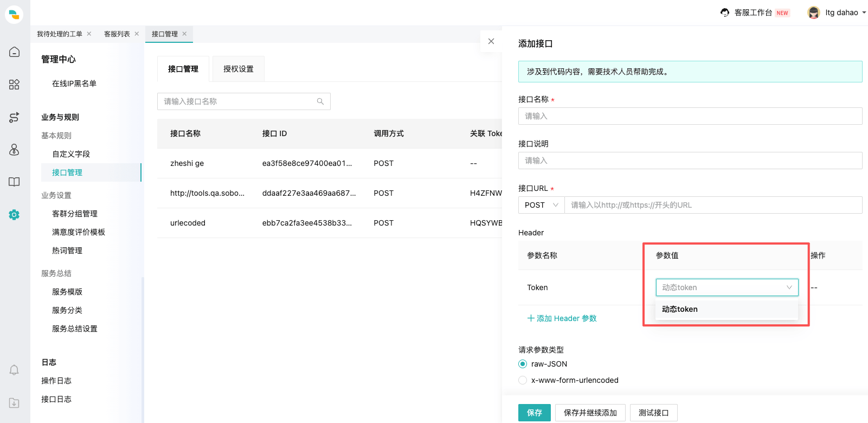Switch to the 客服列表 tab
The image size is (868, 423).
tap(117, 34)
